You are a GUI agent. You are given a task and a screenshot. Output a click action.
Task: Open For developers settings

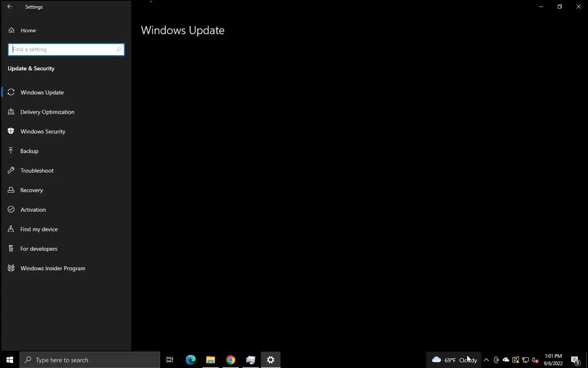point(66,249)
